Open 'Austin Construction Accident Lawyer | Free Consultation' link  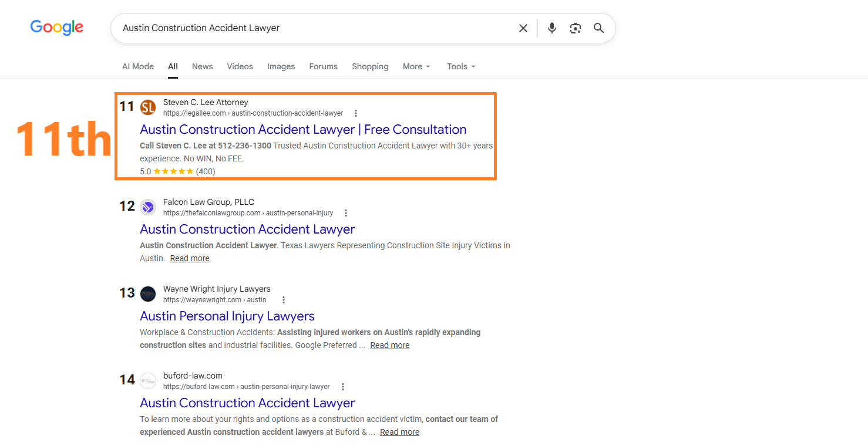coord(303,130)
